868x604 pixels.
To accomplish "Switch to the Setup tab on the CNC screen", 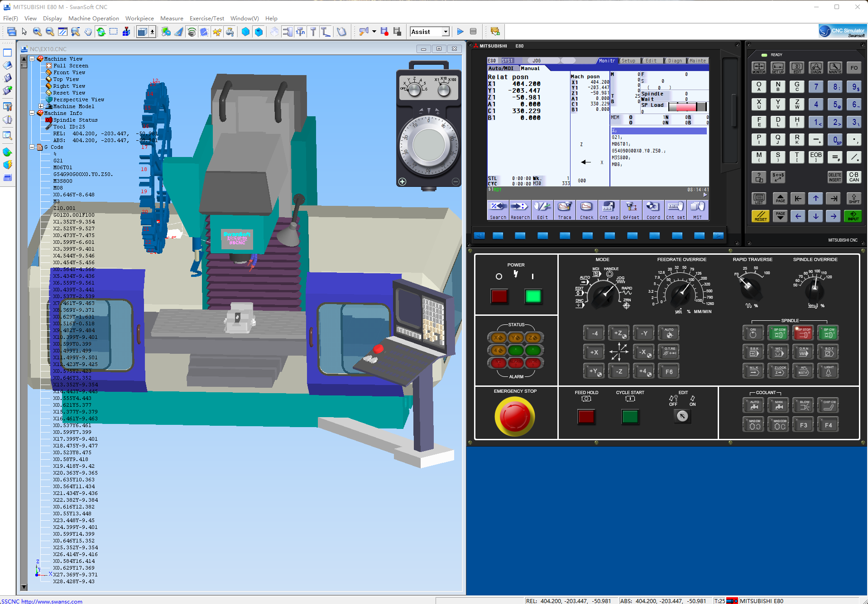I will (x=628, y=61).
